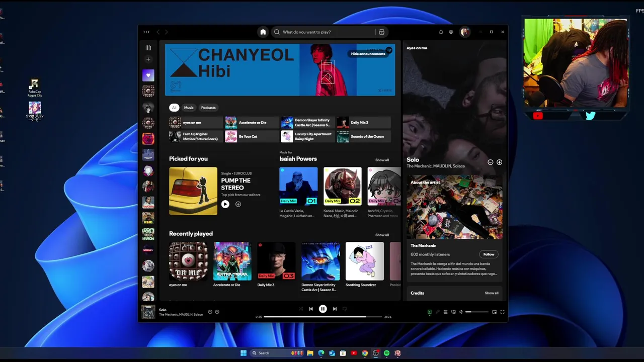Image resolution: width=644 pixels, height=362 pixels.
Task: Open 'Daily Mix 3' shortcut tile
Action: 363,122
